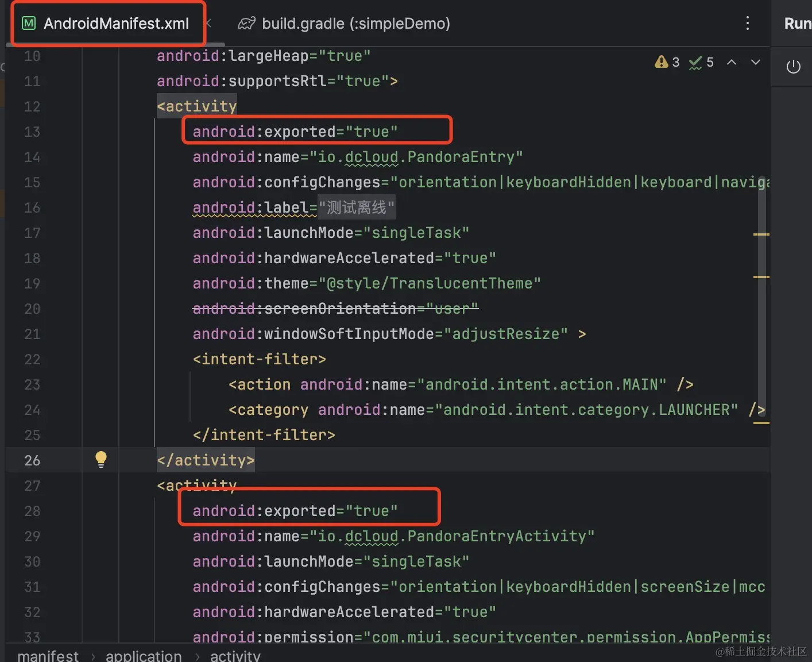Viewport: 812px width, 662px height.
Task: Click the <intent-filter> opening tag
Action: 259,359
